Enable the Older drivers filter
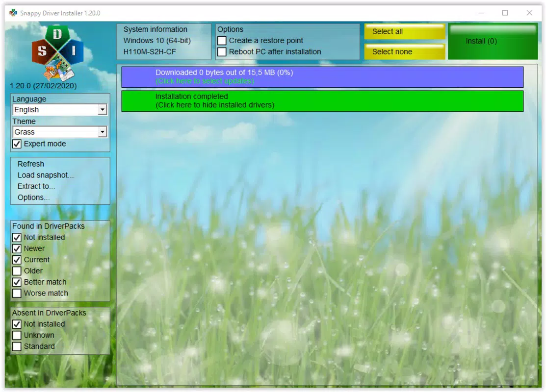546x392 pixels. pos(17,270)
